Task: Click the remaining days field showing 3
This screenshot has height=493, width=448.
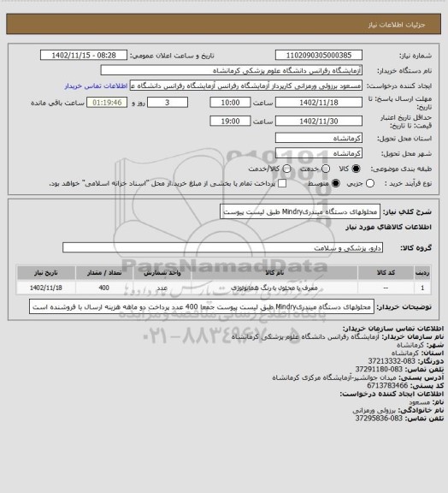Action: pos(168,103)
